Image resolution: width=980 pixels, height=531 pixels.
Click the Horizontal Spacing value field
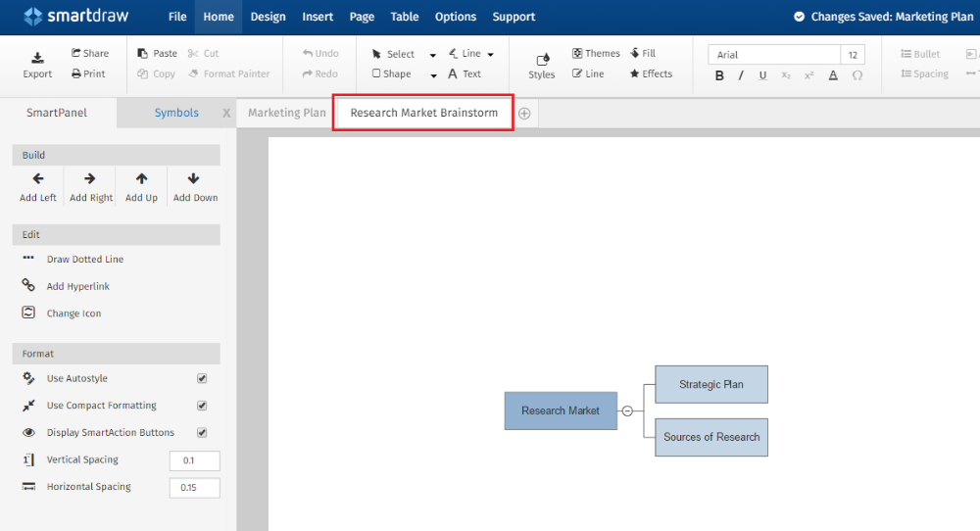(194, 487)
